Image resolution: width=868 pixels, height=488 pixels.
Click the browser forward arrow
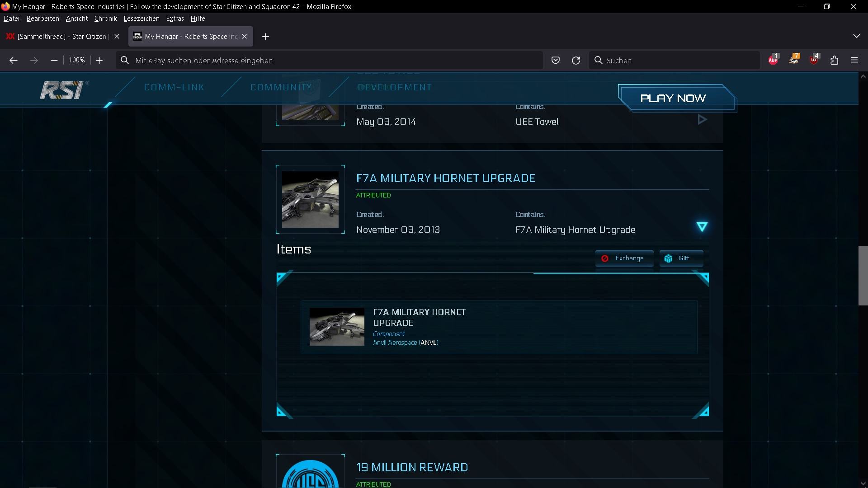(34, 60)
